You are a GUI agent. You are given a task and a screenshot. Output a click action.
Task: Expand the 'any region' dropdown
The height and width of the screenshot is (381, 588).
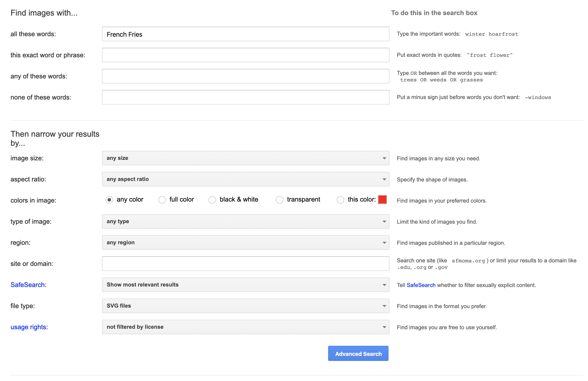click(x=246, y=243)
